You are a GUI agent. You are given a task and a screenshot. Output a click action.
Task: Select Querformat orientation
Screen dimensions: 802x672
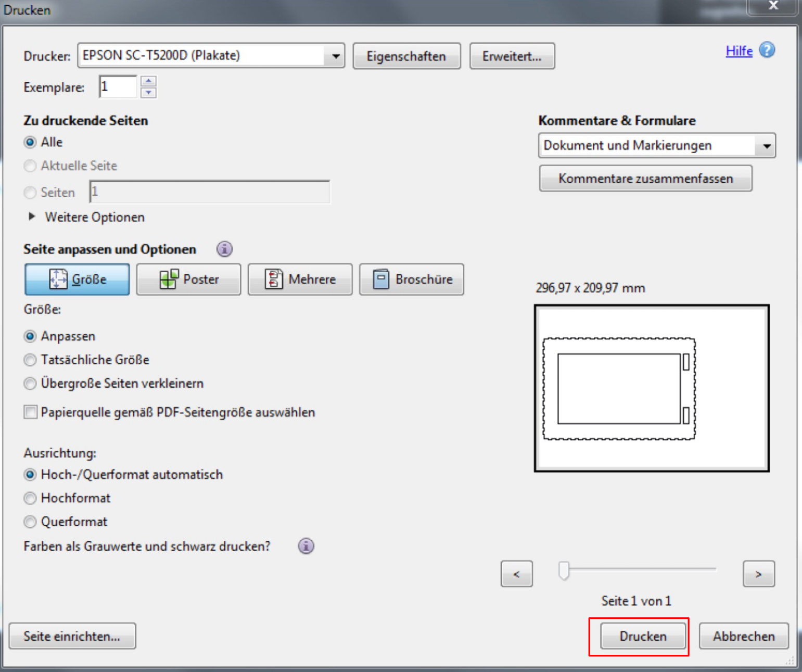30,522
